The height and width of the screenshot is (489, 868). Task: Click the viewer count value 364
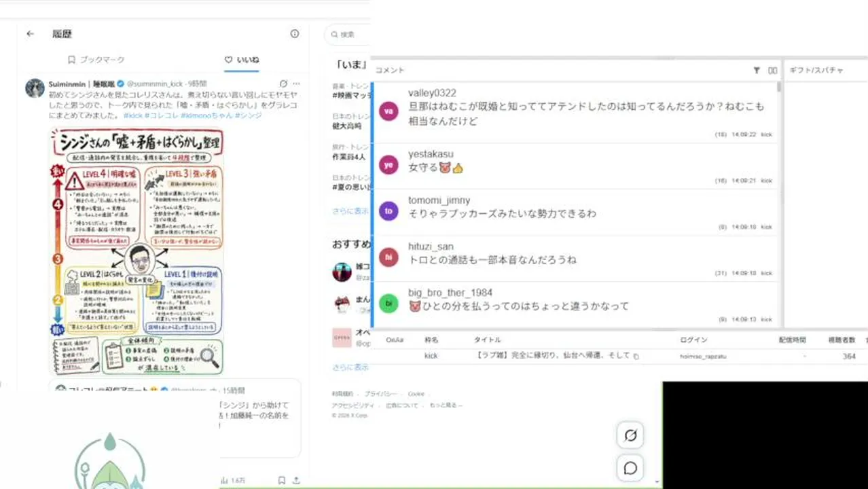[849, 356]
